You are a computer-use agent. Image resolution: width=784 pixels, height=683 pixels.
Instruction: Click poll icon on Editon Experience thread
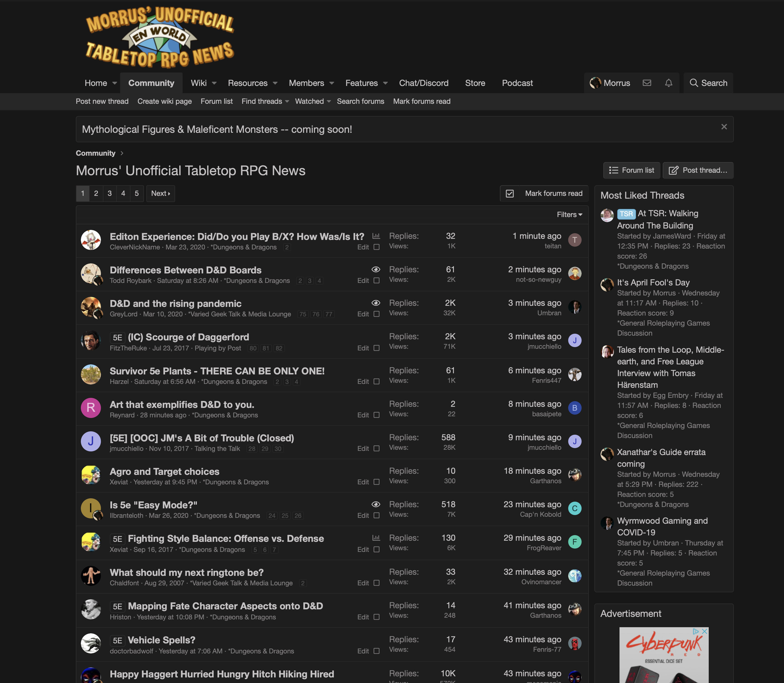click(x=376, y=236)
